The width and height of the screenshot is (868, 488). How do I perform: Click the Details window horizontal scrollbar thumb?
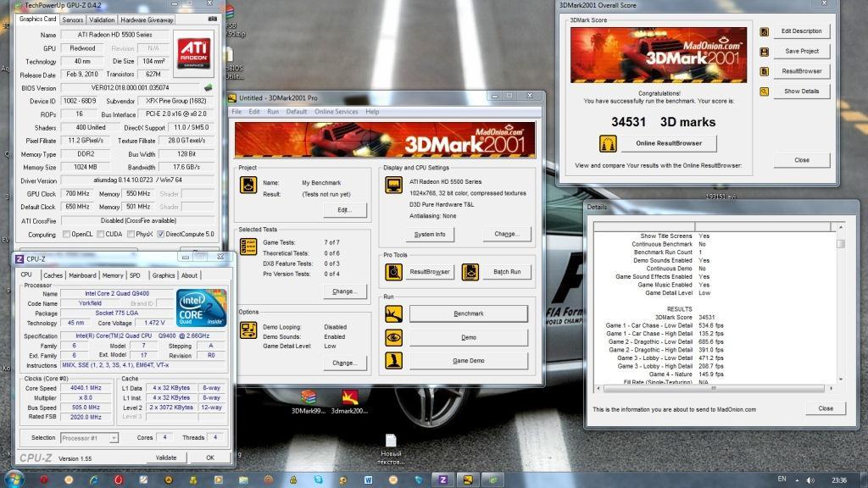(x=714, y=388)
